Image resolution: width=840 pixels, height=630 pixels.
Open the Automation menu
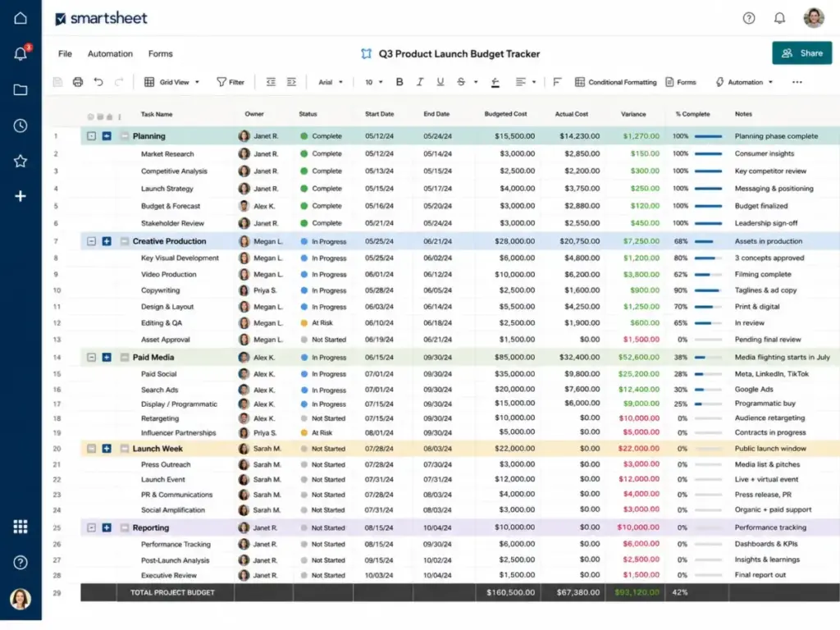tap(111, 53)
